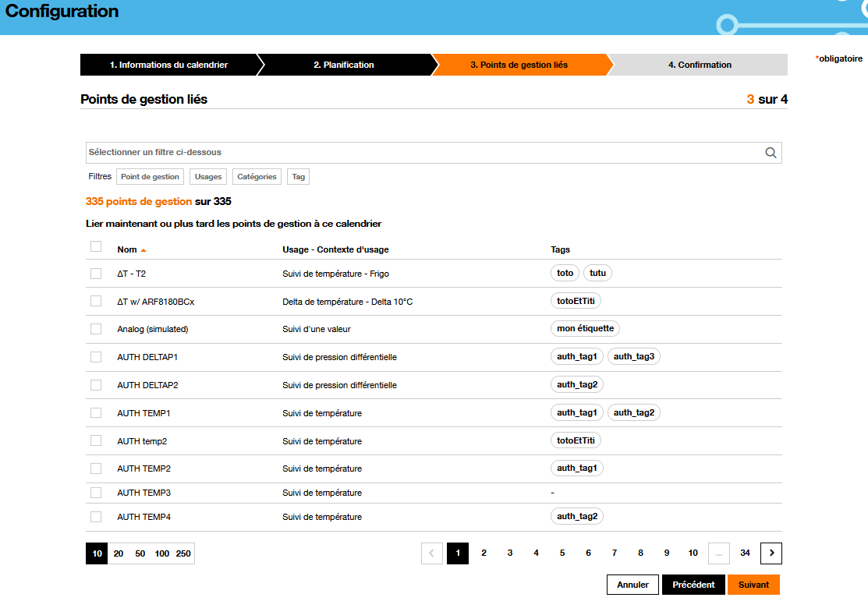Check the ΔT - T2 row checkbox
Image resolution: width=868 pixels, height=601 pixels.
pyautogui.click(x=96, y=274)
